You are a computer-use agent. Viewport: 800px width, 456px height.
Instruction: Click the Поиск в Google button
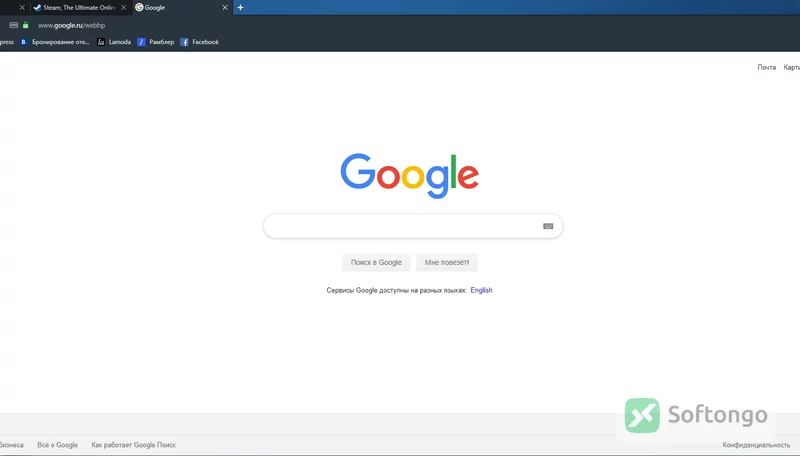376,262
